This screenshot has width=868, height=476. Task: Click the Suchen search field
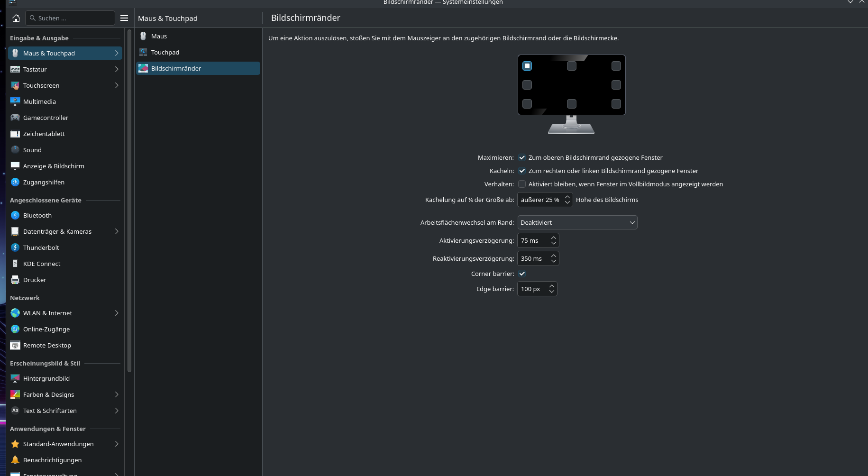pos(70,18)
